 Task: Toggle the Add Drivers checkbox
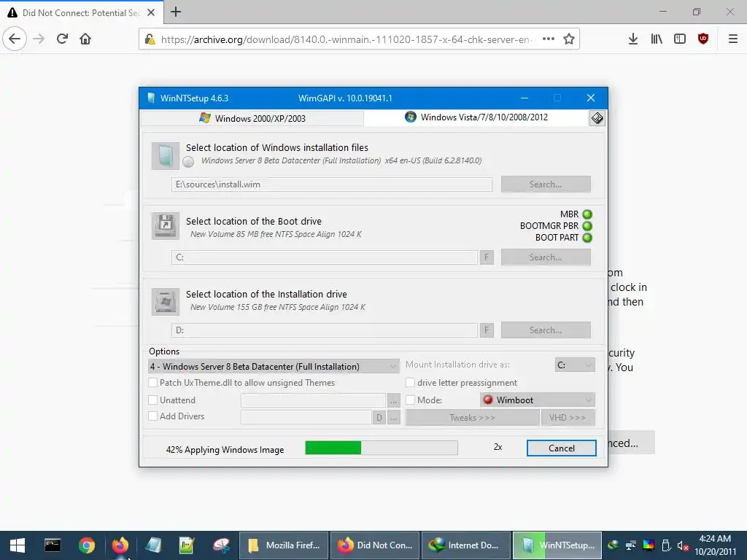pos(153,416)
